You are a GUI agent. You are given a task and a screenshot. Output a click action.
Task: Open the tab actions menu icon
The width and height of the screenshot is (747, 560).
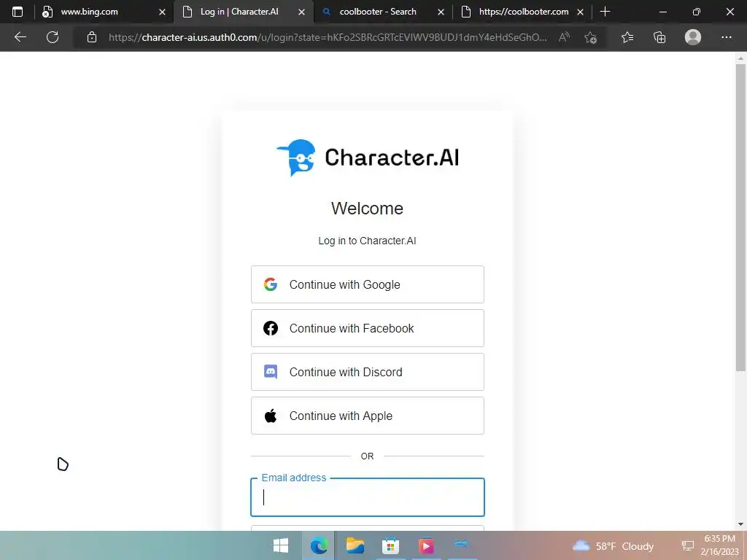point(18,12)
